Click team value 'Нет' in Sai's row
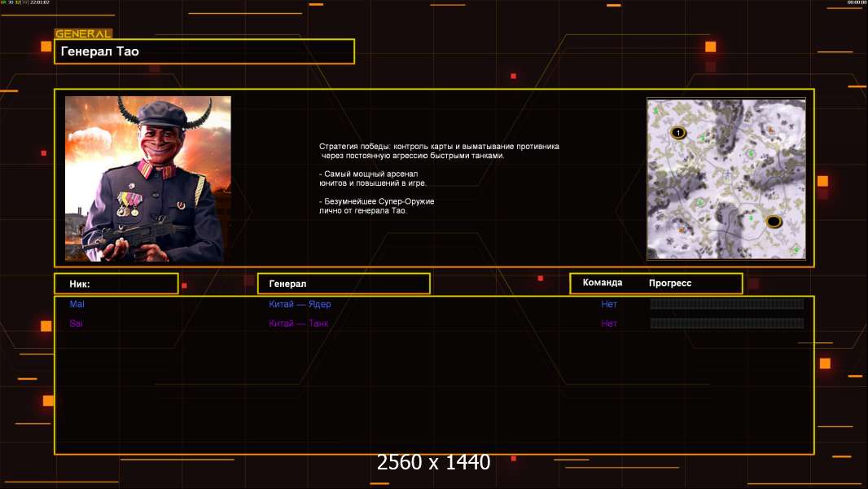 [x=609, y=324]
